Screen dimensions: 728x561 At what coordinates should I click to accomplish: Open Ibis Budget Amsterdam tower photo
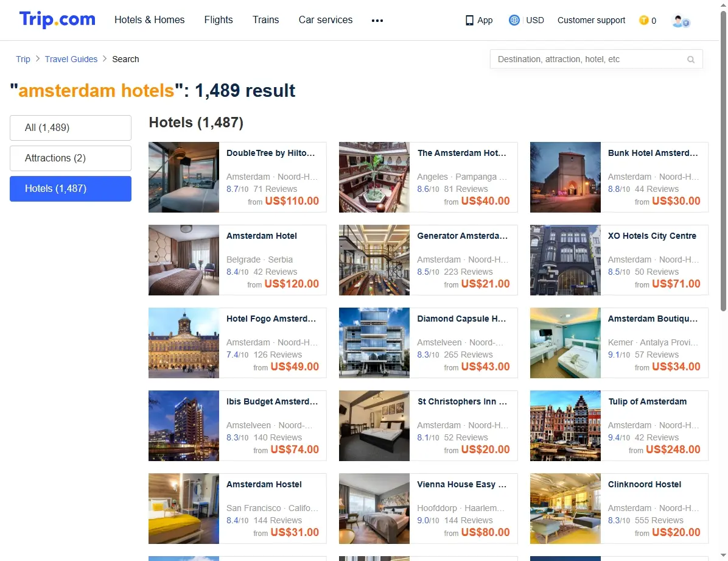tap(183, 425)
